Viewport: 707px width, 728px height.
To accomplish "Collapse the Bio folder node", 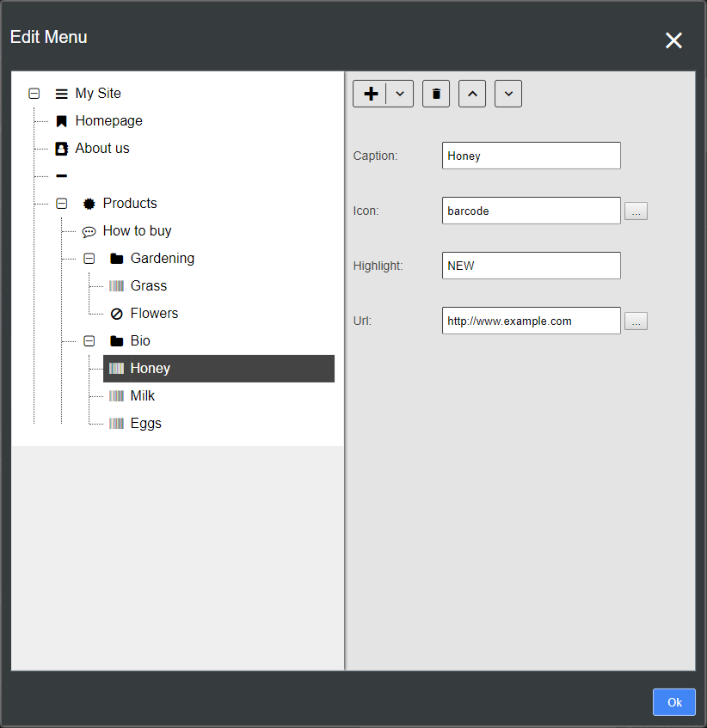I will [x=89, y=340].
